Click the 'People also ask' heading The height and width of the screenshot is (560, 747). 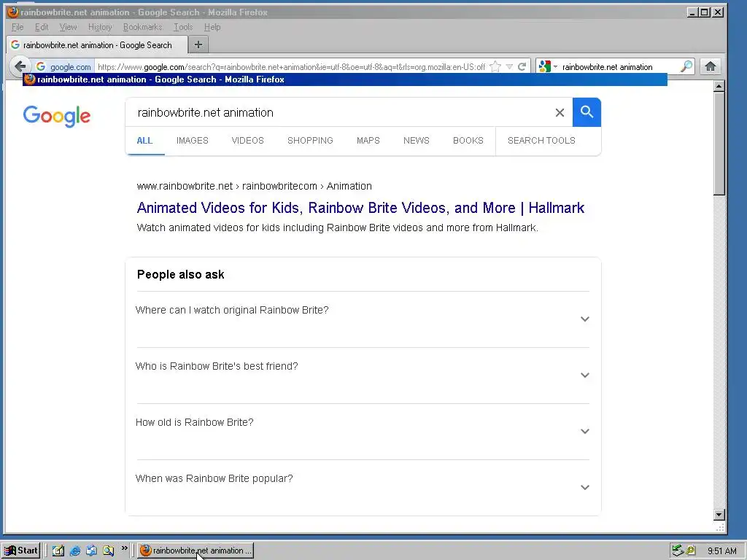tap(181, 274)
